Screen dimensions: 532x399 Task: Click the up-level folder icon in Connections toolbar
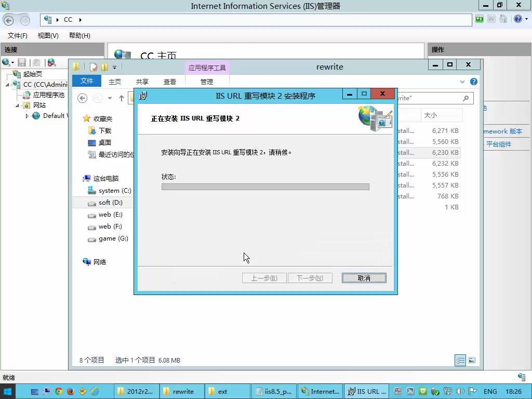pos(36,62)
